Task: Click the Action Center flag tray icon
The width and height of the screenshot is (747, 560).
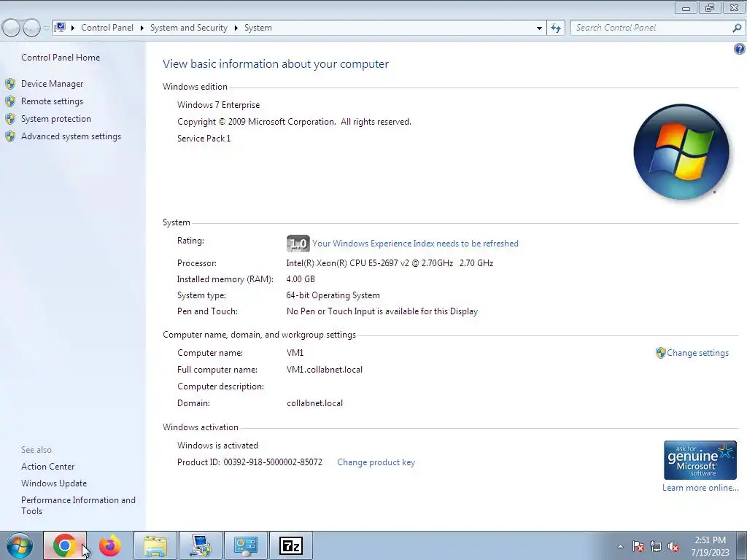Action: [x=638, y=546]
